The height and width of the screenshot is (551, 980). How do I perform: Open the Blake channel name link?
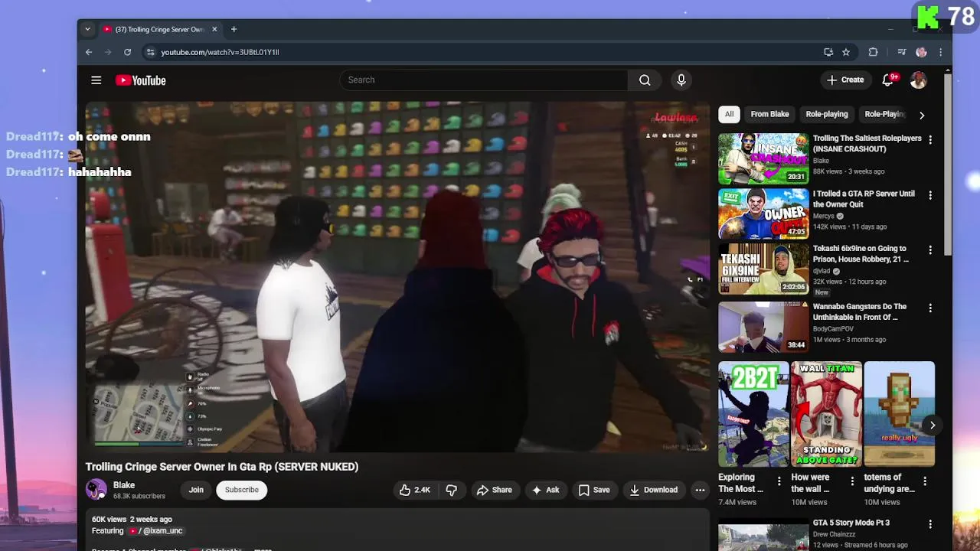[x=124, y=485]
